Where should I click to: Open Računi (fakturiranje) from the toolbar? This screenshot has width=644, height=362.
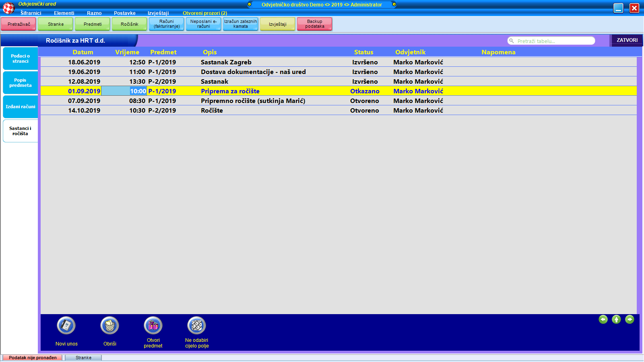click(167, 24)
